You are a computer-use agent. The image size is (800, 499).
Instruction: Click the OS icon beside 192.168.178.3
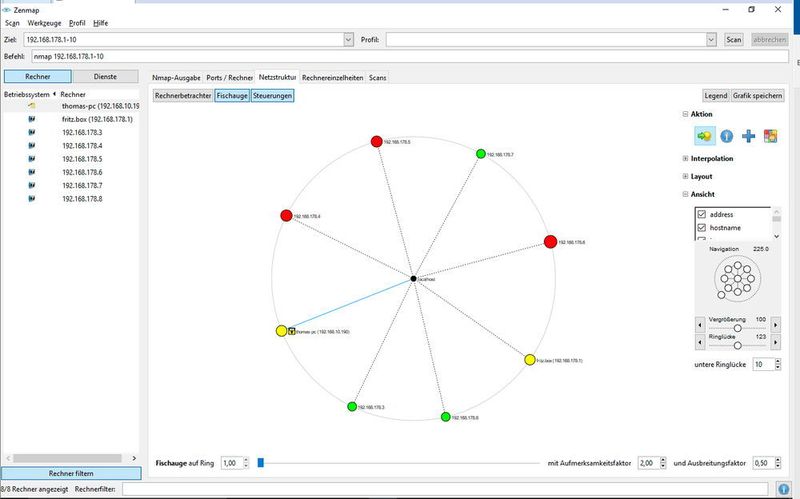32,132
